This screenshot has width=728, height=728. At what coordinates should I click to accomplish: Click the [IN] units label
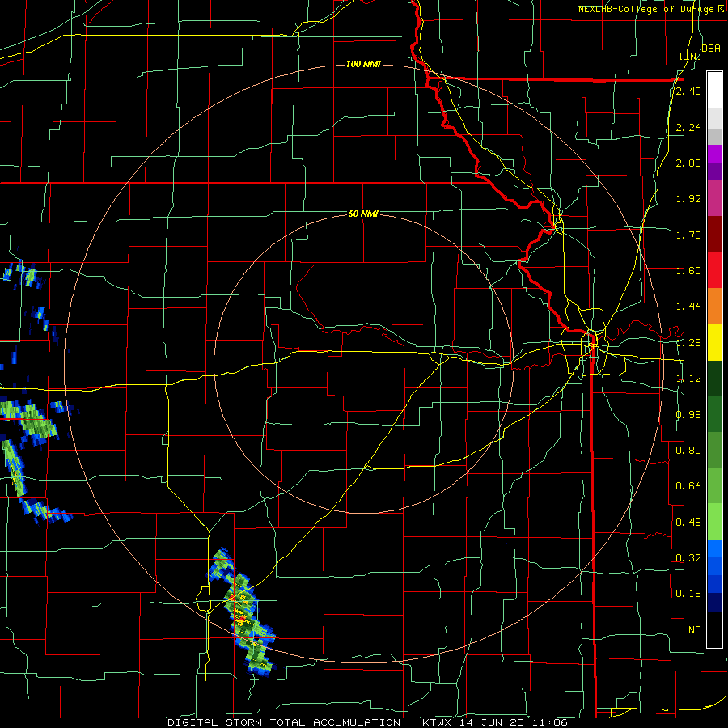pos(691,56)
